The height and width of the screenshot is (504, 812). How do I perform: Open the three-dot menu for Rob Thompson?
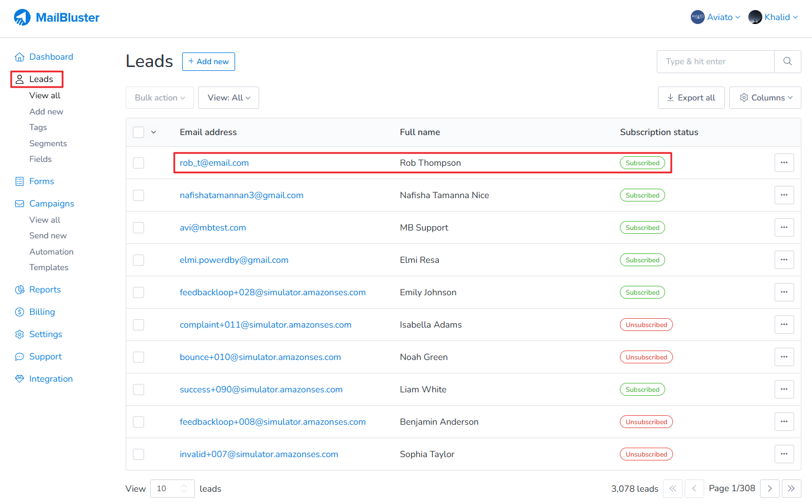click(784, 163)
